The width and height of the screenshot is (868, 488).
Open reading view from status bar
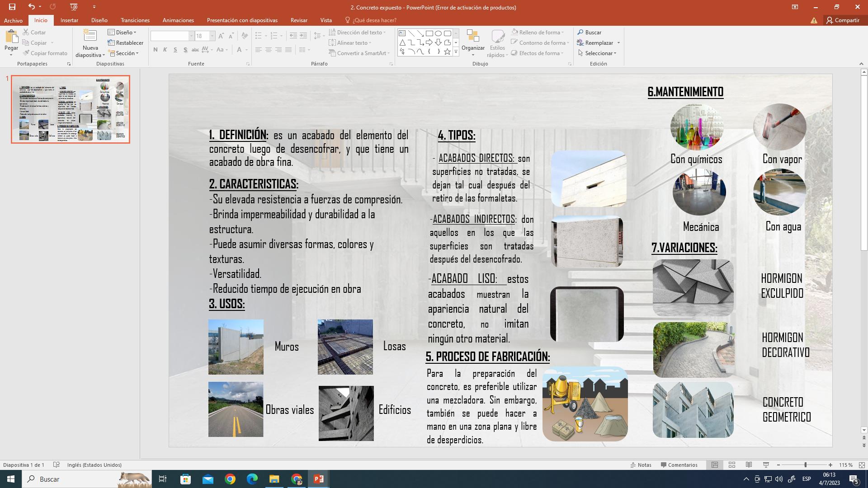(x=749, y=465)
